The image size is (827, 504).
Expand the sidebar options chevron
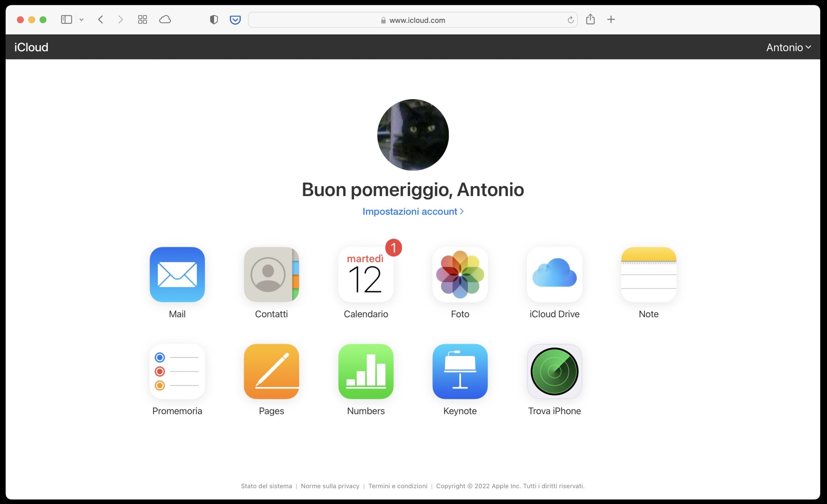tap(81, 20)
